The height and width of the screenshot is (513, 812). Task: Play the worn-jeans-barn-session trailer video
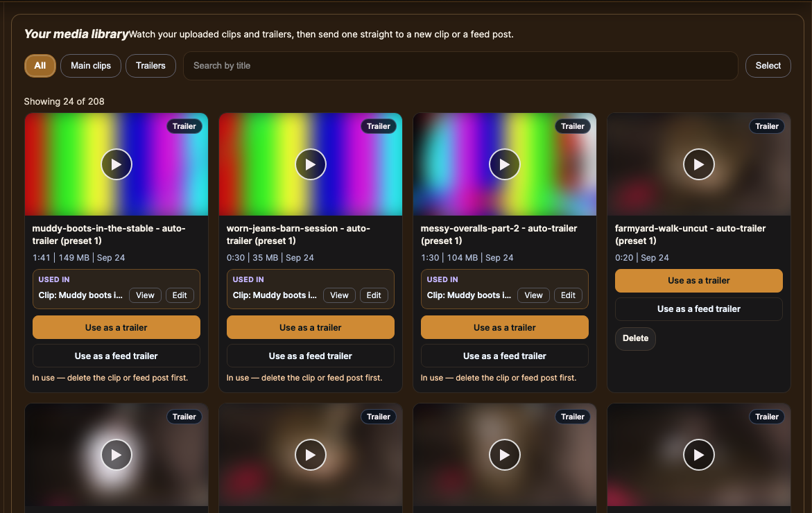[x=311, y=164]
